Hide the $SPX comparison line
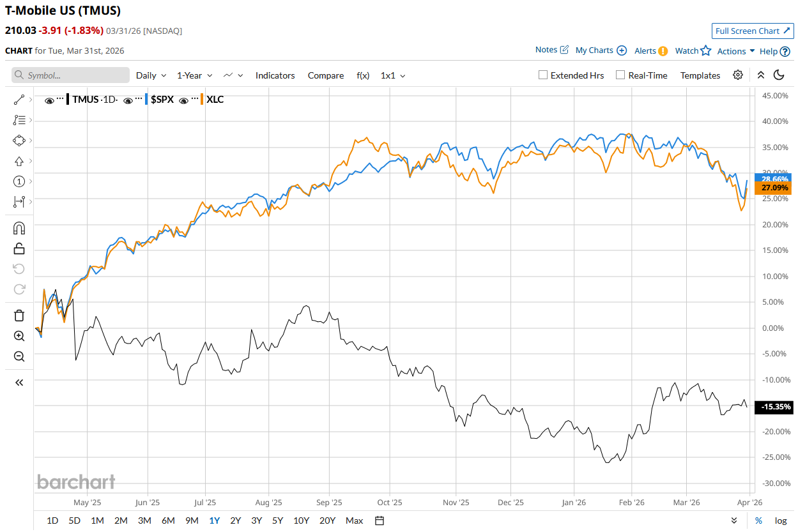Screen dimensions: 798x532 click(128, 100)
